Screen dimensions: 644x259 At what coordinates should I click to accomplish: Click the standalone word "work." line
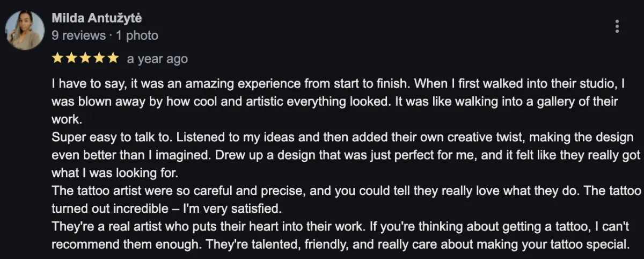(x=65, y=119)
